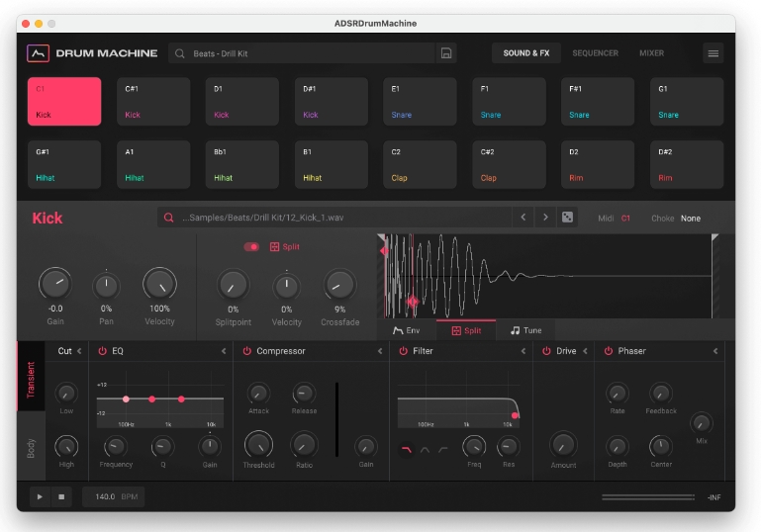The image size is (761, 532).
Task: Toggle Compressor power button
Action: tap(247, 351)
